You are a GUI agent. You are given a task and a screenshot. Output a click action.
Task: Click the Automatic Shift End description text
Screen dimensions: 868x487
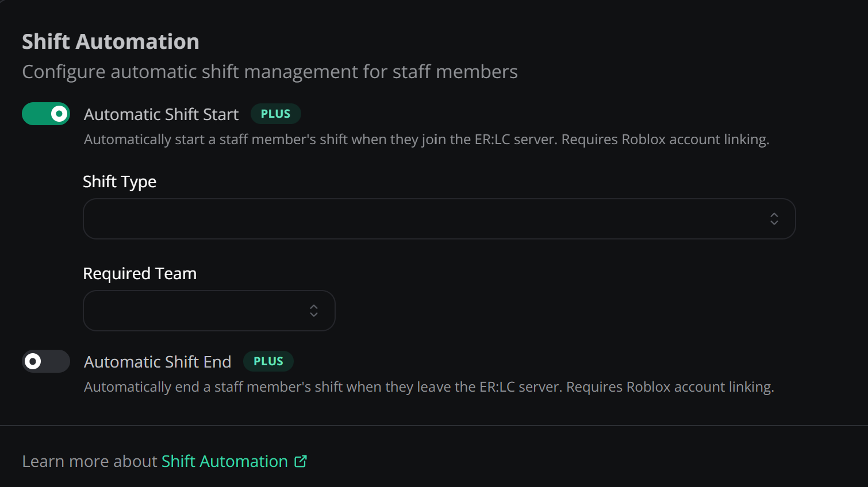(429, 386)
